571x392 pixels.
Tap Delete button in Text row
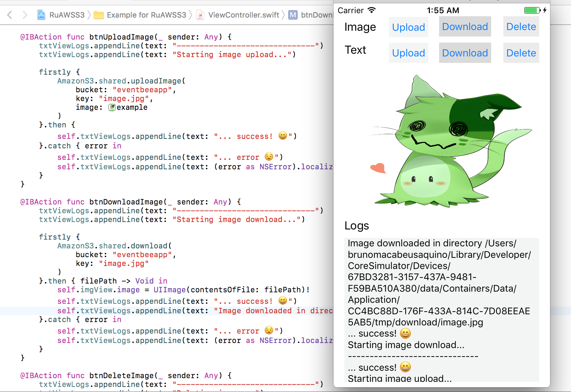[x=521, y=53]
